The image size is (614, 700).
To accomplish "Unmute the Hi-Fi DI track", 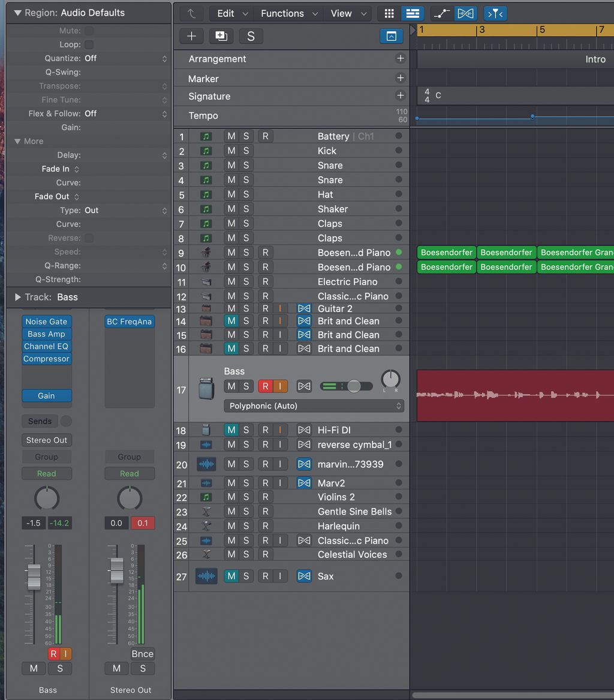I will point(231,430).
